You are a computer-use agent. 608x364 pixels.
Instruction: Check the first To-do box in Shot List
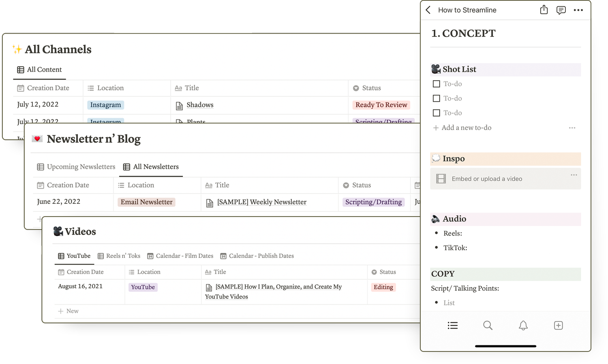437,84
